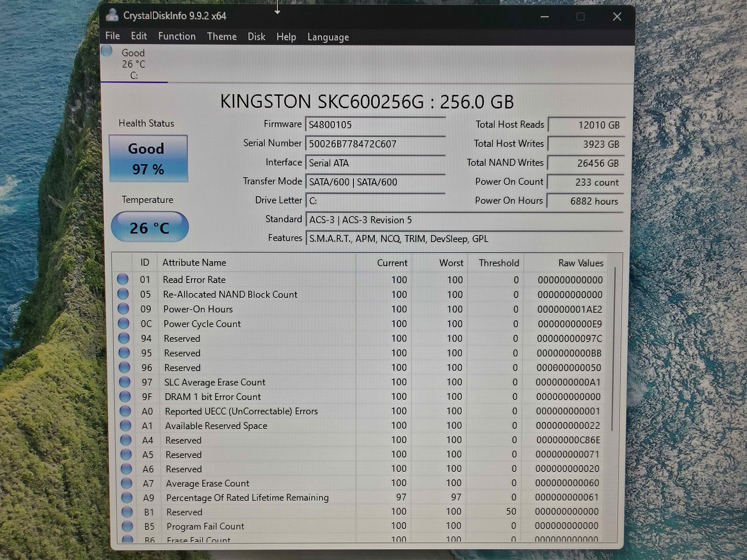Open the File menu
The width and height of the screenshot is (747, 560).
point(112,36)
